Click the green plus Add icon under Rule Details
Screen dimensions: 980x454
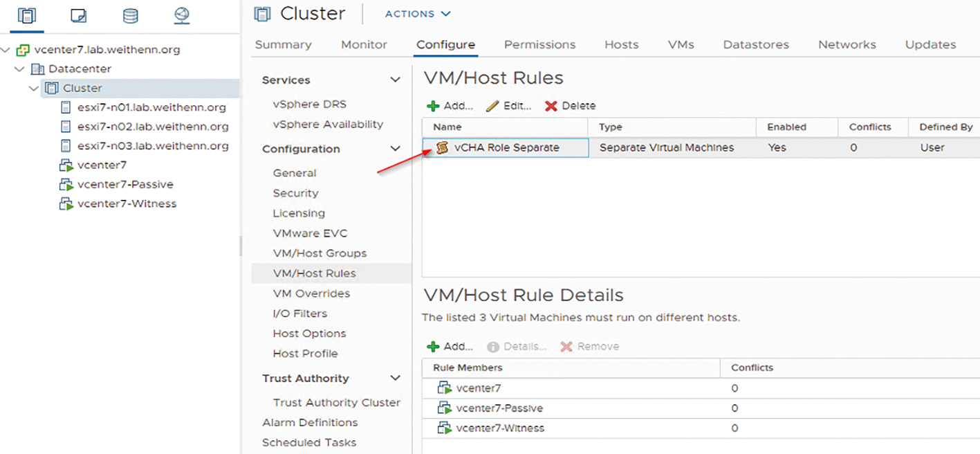click(433, 347)
